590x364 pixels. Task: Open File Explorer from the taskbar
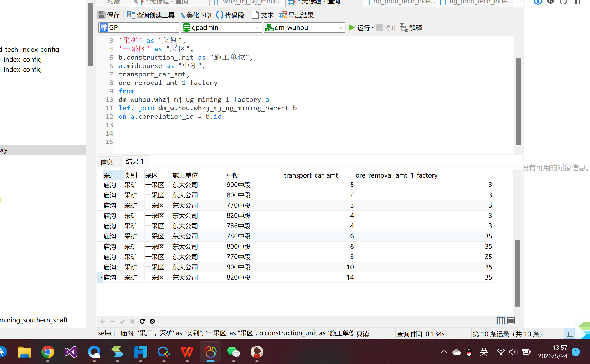tap(24, 352)
